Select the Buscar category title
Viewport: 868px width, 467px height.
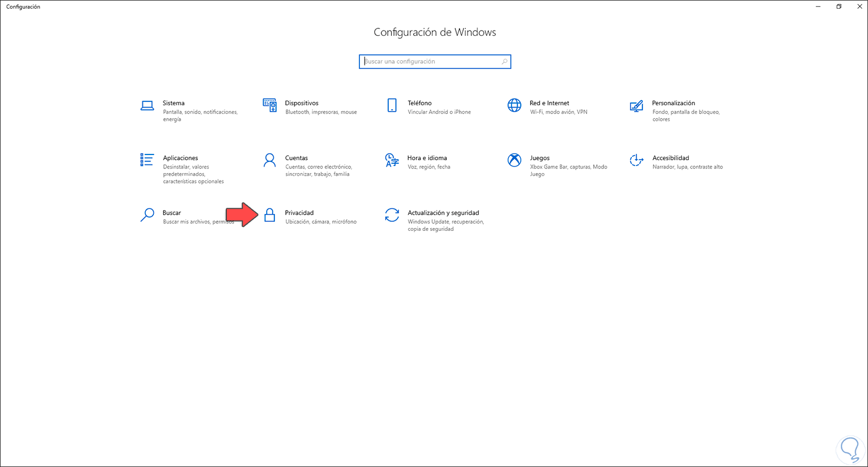point(172,213)
